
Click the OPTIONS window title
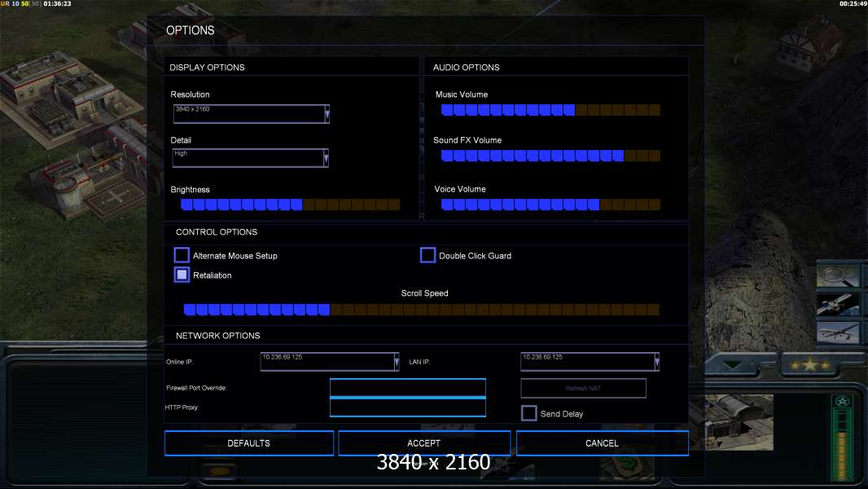point(190,30)
